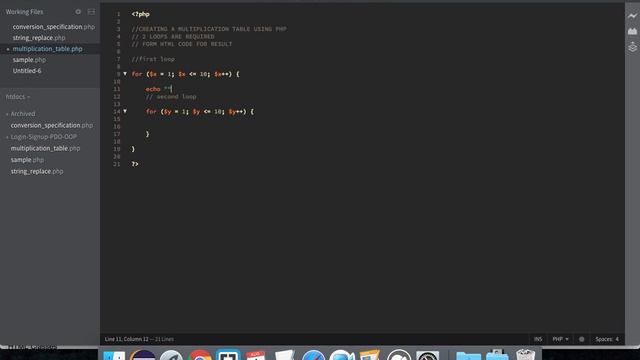Open Calendar from the Dock
This screenshot has height=360, width=640.
[256, 355]
